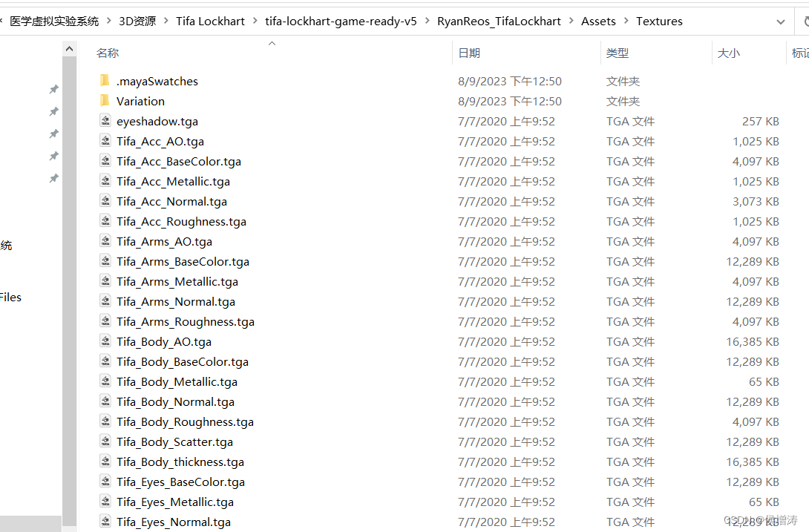Image resolution: width=809 pixels, height=532 pixels.
Task: Sort files by the 类型 column header
Action: [617, 53]
